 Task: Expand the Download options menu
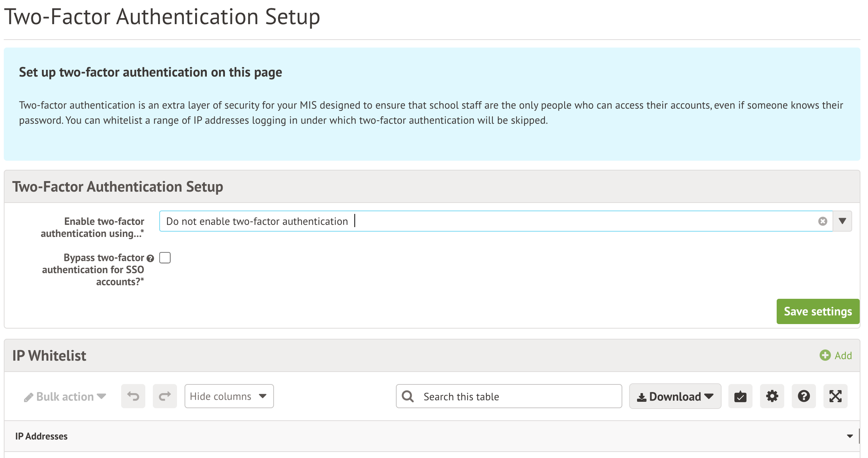pos(675,396)
